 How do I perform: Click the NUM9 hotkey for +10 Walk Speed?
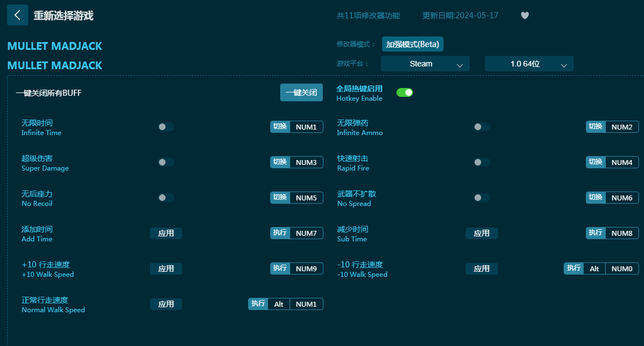tap(306, 269)
